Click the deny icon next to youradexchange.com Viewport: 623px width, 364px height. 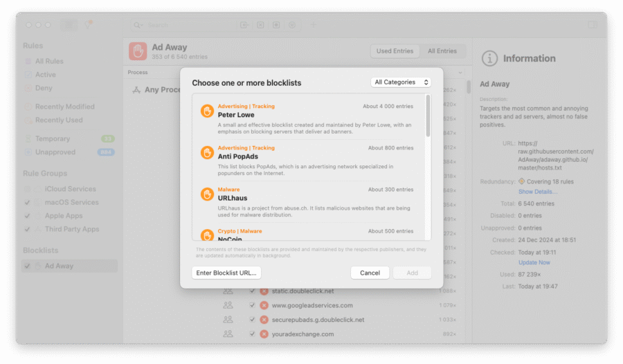pos(264,334)
